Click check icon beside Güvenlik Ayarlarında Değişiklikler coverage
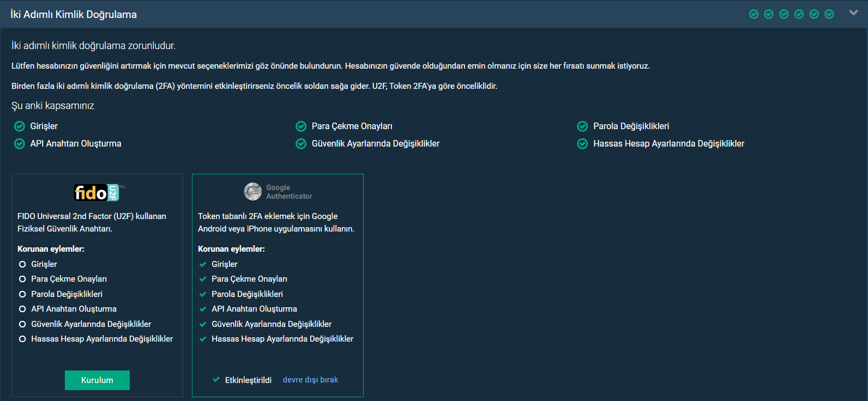 301,144
